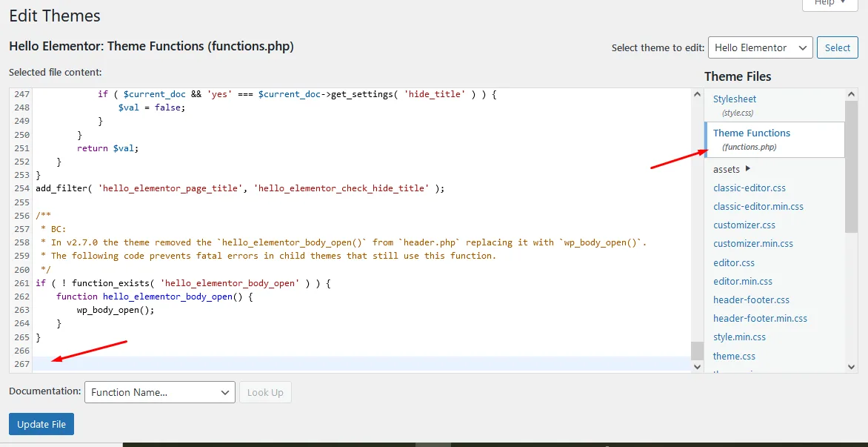Click the Theme Files scroll down arrow
Image resolution: width=868 pixels, height=447 pixels.
pos(852,366)
